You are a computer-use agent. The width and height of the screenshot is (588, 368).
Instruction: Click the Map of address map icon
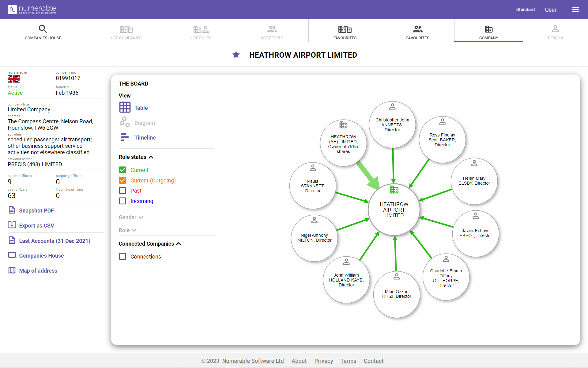coord(12,270)
